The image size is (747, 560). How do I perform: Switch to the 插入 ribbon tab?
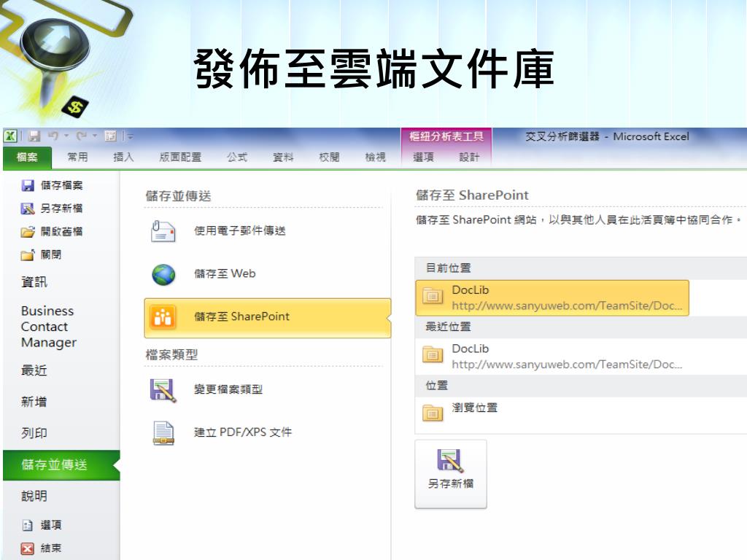coord(123,157)
